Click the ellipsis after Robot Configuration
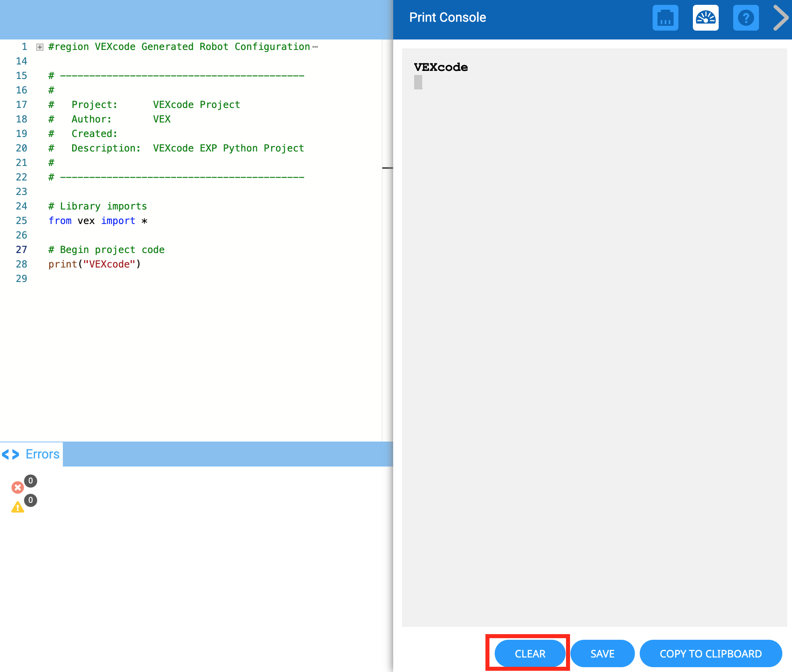 (315, 47)
